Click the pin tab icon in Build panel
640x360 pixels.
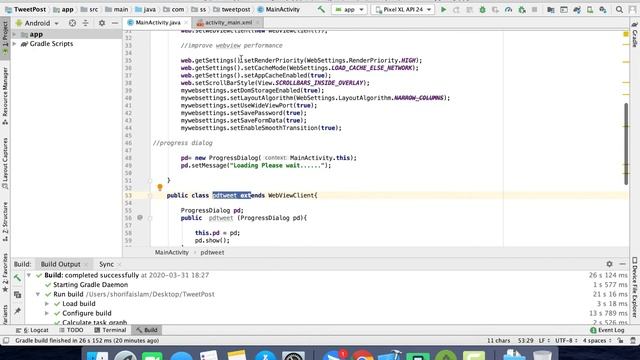[x=17, y=311]
